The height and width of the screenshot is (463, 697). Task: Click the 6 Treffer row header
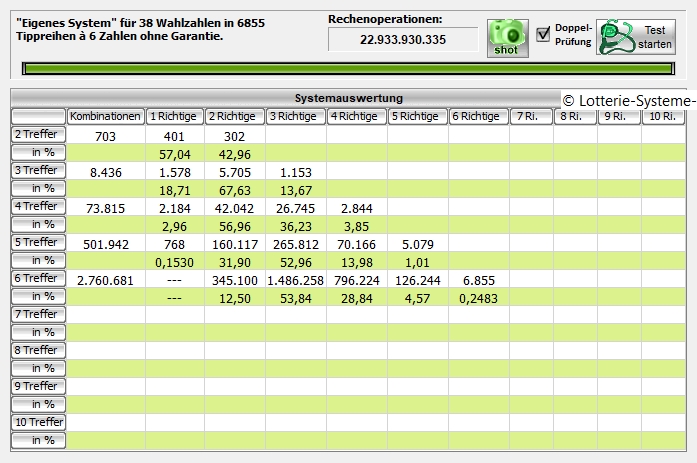pyautogui.click(x=38, y=278)
